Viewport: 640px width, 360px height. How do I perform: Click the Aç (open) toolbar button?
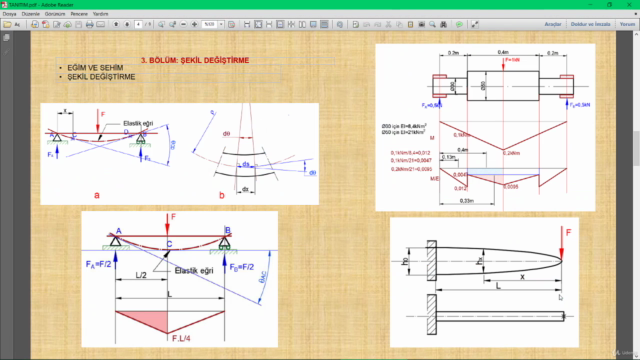(17, 24)
